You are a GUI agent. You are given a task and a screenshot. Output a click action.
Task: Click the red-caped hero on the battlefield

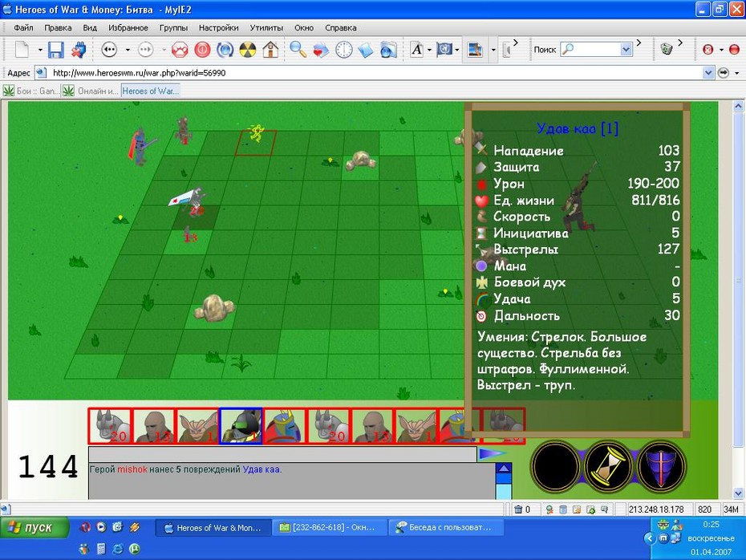[141, 147]
